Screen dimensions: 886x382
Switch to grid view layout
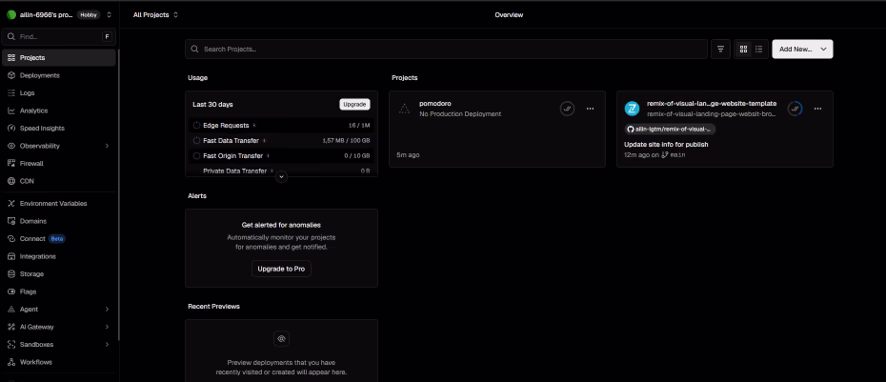coord(744,49)
